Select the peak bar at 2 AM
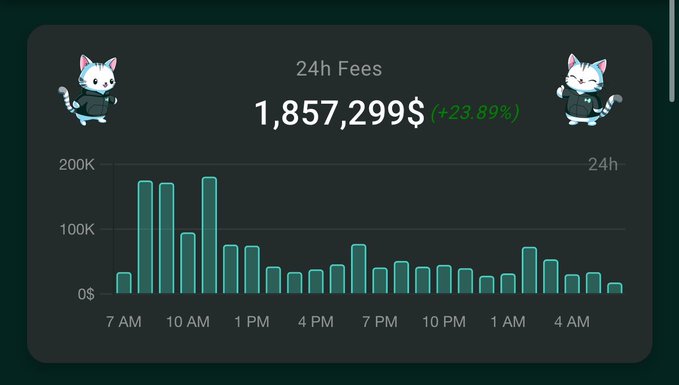 click(x=529, y=270)
